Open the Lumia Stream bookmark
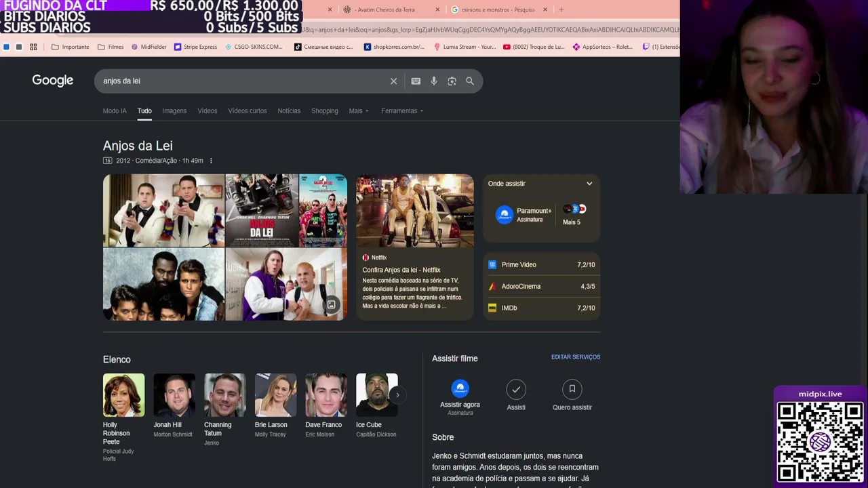The width and height of the screenshot is (868, 488). pyautogui.click(x=465, y=47)
